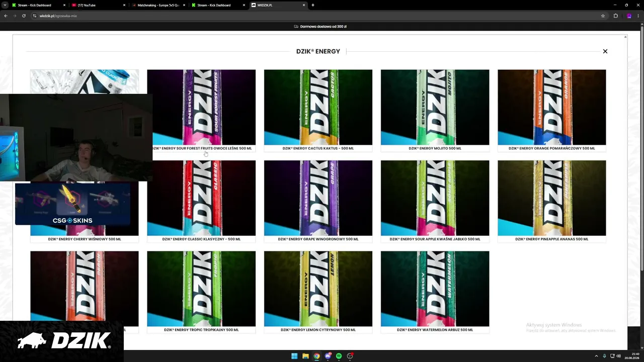
Task: Open the Grape Winogronowy can image
Action: click(318, 198)
